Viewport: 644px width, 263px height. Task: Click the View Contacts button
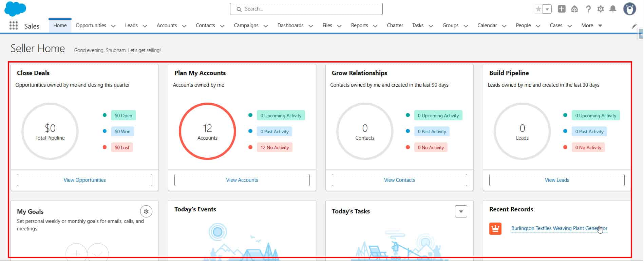(399, 180)
